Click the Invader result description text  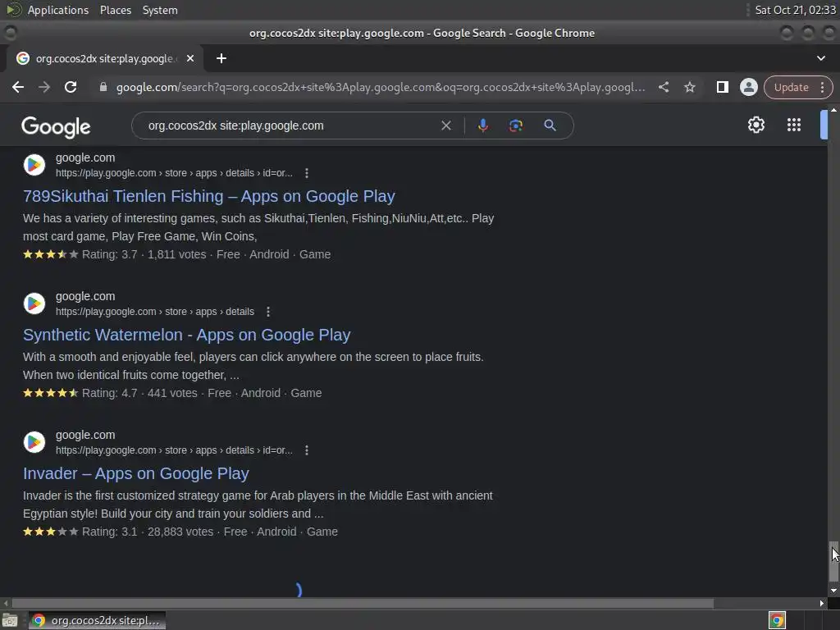pyautogui.click(x=258, y=505)
